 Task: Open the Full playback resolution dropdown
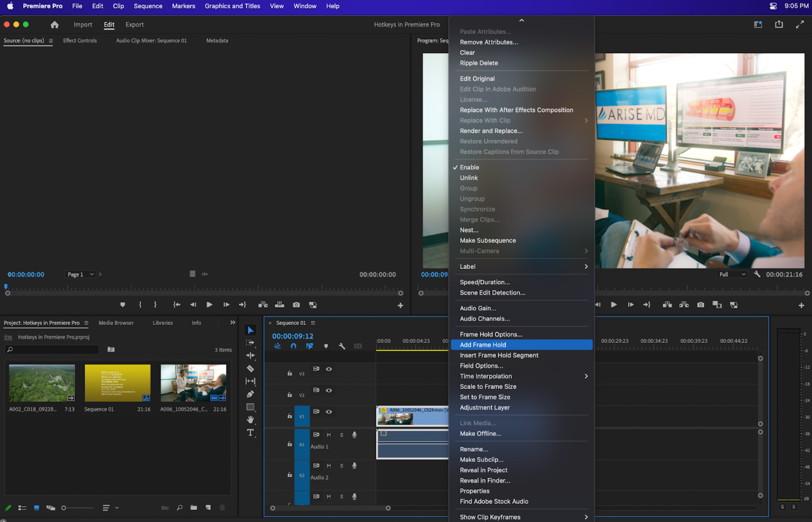click(732, 274)
